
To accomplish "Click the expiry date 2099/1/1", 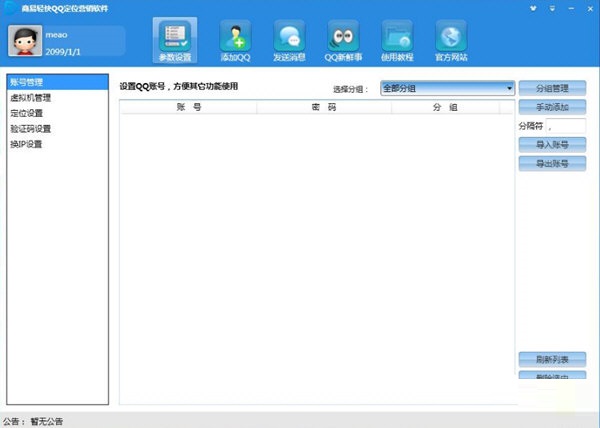I will coord(63,52).
